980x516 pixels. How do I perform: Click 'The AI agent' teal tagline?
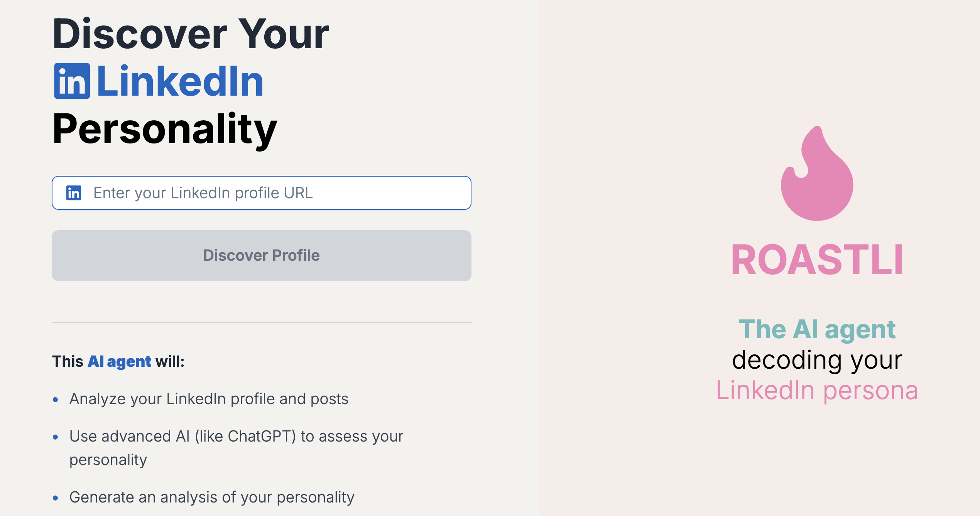(817, 330)
